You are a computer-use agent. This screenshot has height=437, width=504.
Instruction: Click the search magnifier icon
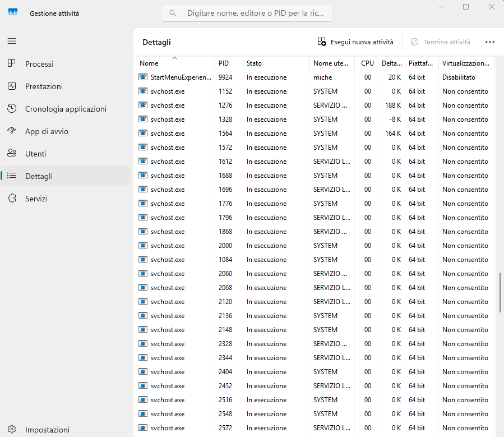pos(173,13)
